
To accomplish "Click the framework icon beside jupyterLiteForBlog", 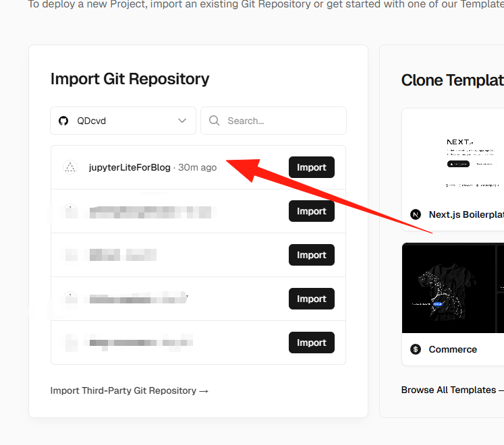I will pyautogui.click(x=70, y=167).
